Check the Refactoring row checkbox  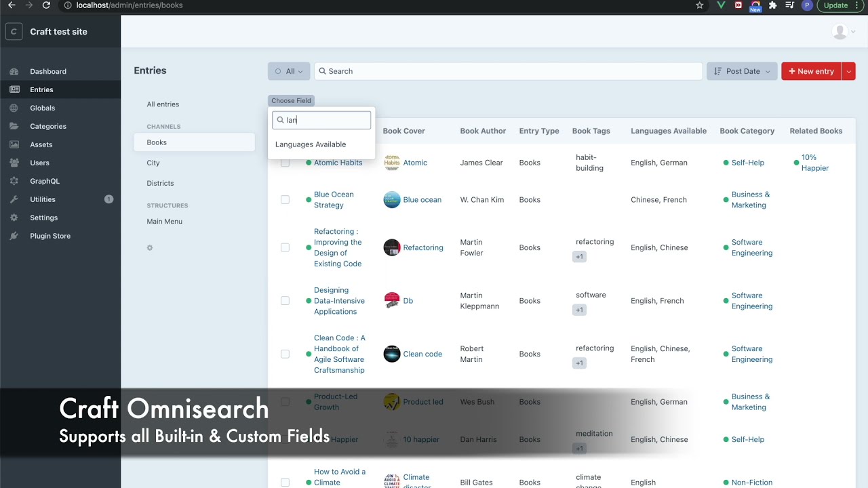coord(285,247)
